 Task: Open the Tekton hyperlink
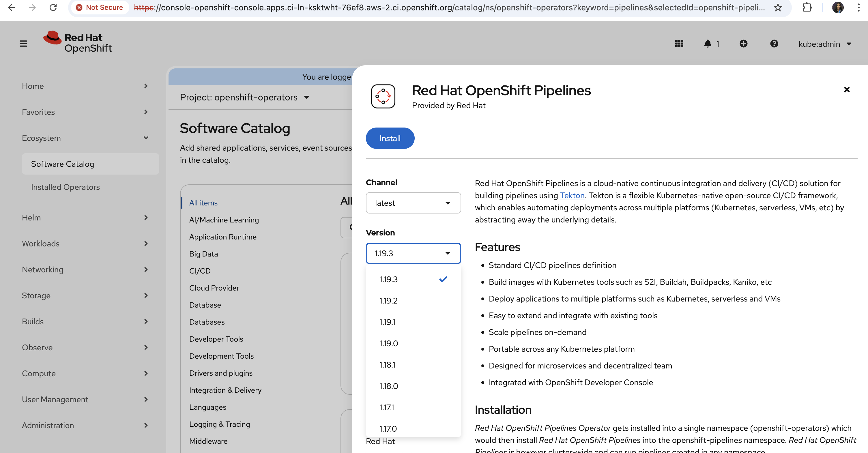coord(572,196)
